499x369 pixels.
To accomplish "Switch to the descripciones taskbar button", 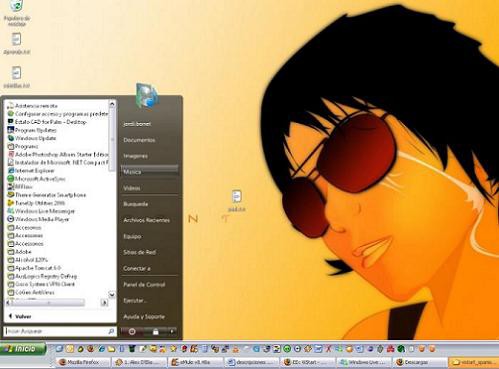I will [x=252, y=362].
